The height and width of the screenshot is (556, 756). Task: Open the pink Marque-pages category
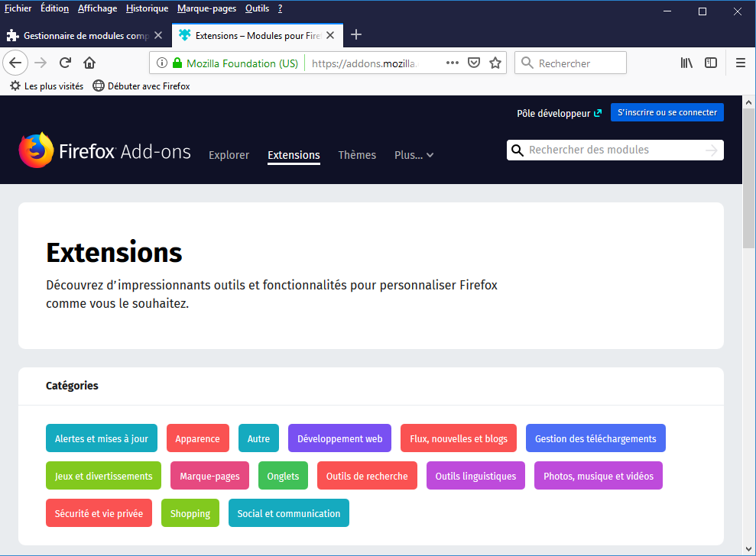click(209, 476)
